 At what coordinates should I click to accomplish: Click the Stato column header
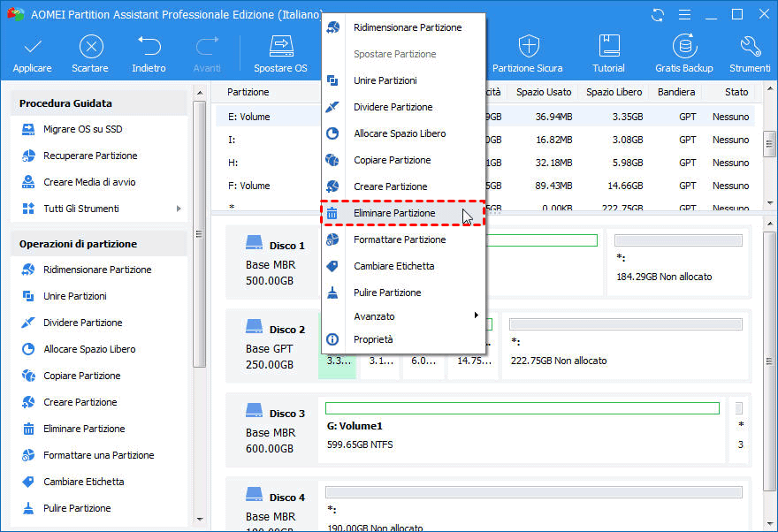736,92
